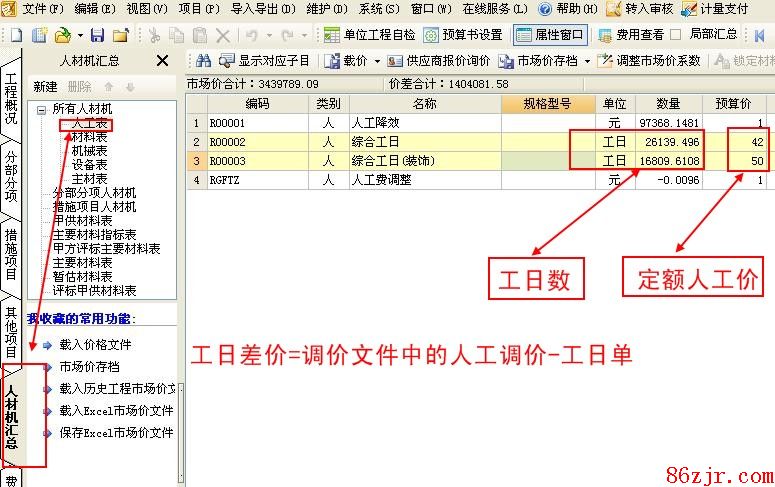This screenshot has width=775, height=487.
Task: Open 预算书设置 settings
Action: coord(463,35)
